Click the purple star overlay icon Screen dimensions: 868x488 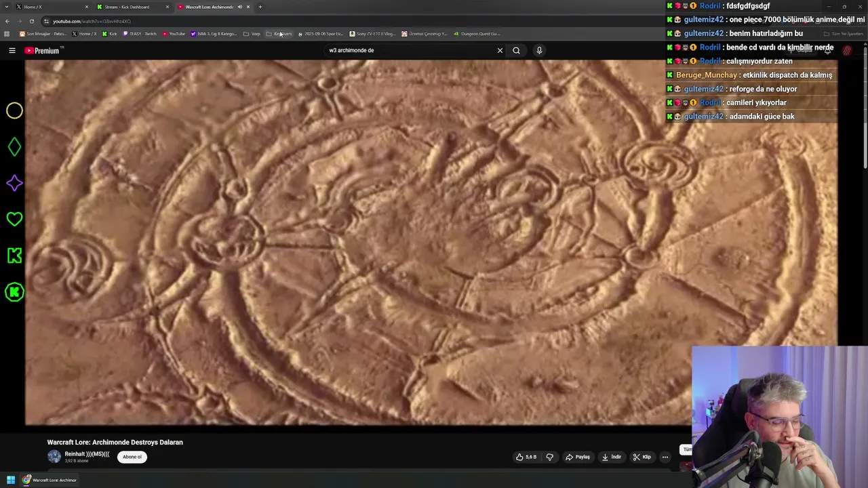coord(14,183)
